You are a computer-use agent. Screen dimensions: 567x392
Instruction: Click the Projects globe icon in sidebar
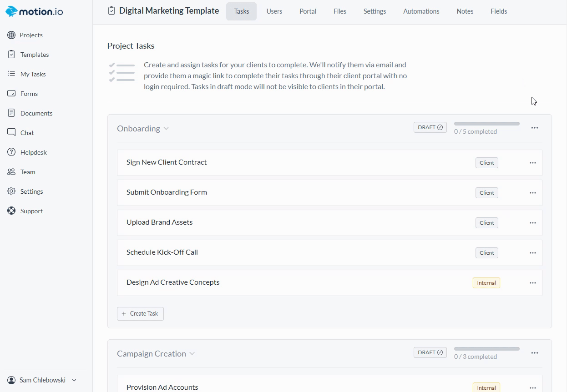click(x=11, y=35)
